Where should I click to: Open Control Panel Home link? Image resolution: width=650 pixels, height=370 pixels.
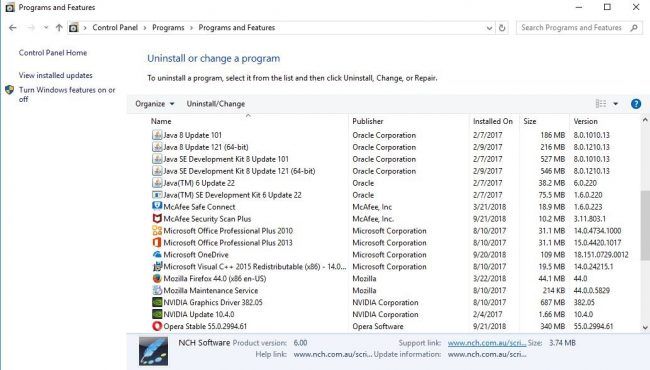coord(53,53)
